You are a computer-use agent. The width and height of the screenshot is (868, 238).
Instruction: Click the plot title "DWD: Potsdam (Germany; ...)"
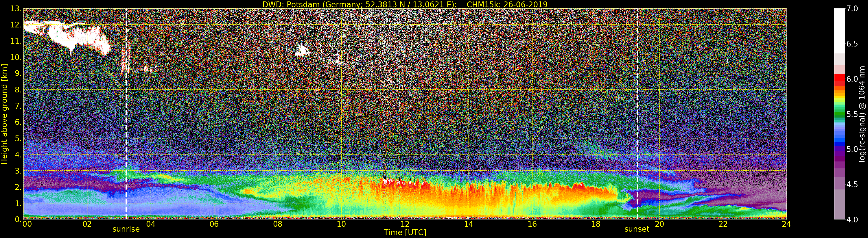pos(405,4)
